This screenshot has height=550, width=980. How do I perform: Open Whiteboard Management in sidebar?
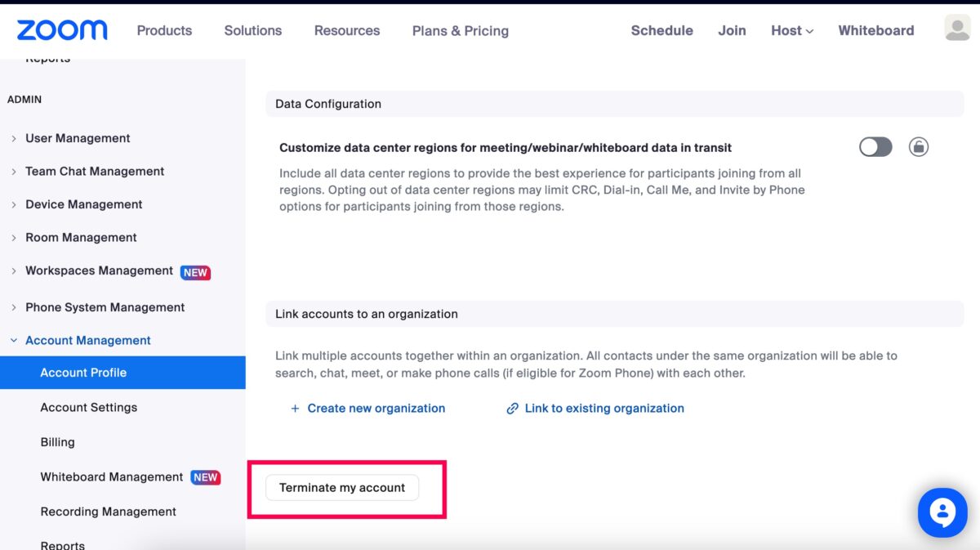112,477
